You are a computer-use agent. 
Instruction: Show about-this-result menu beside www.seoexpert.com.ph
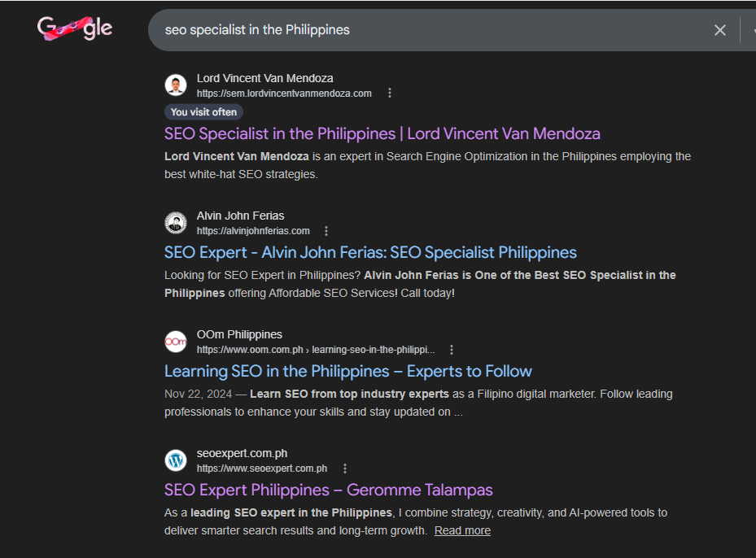[x=345, y=469]
